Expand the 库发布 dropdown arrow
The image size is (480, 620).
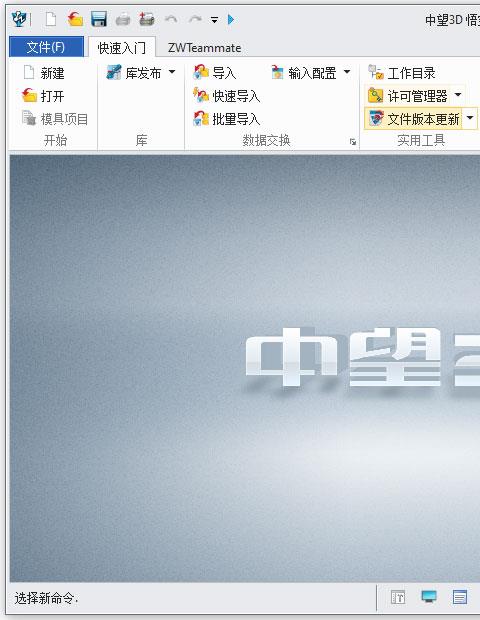coord(172,72)
